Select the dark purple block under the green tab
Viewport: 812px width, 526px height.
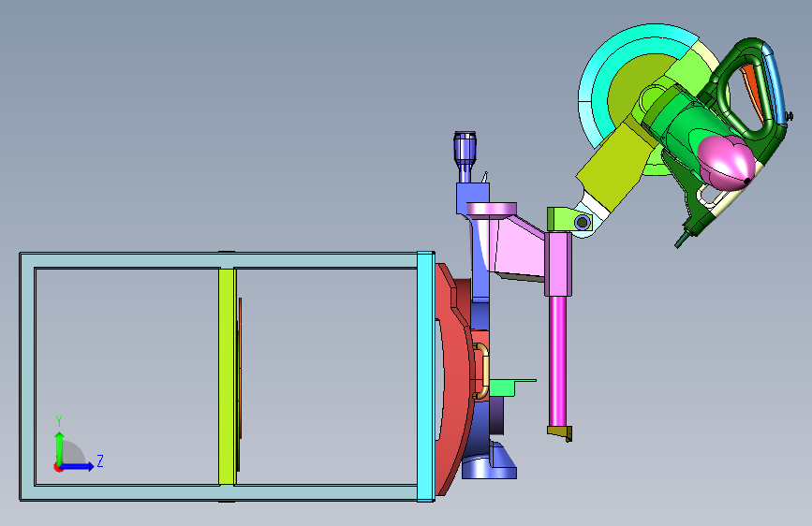click(x=496, y=416)
